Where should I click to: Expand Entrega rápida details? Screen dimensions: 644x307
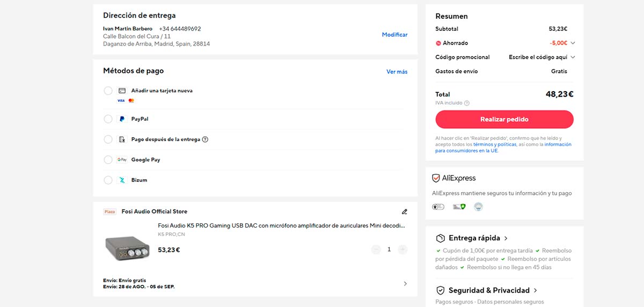(506, 238)
